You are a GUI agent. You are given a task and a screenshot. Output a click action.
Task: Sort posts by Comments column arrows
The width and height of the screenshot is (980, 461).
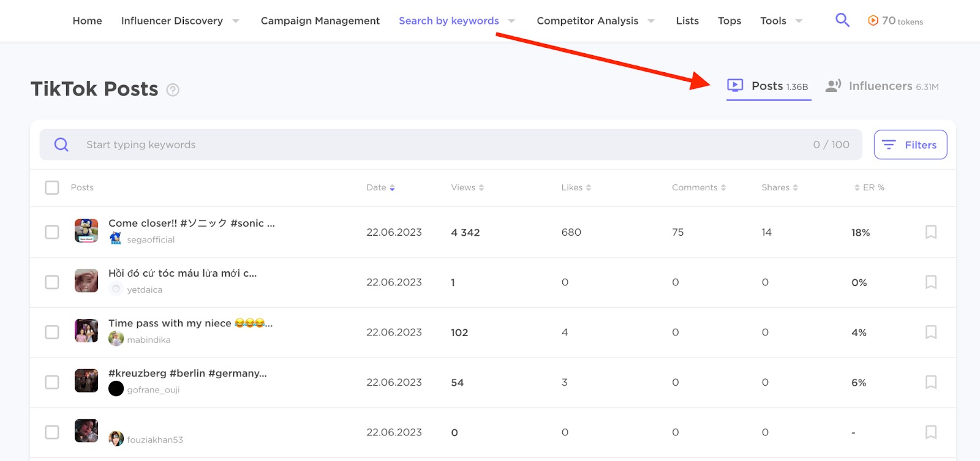723,188
